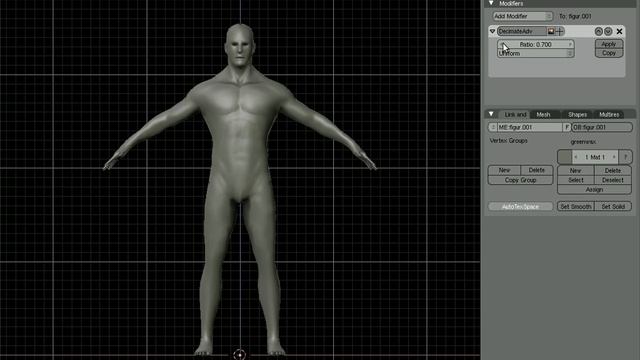
Task: Increase Ratio value with right arrow
Action: (x=571, y=44)
